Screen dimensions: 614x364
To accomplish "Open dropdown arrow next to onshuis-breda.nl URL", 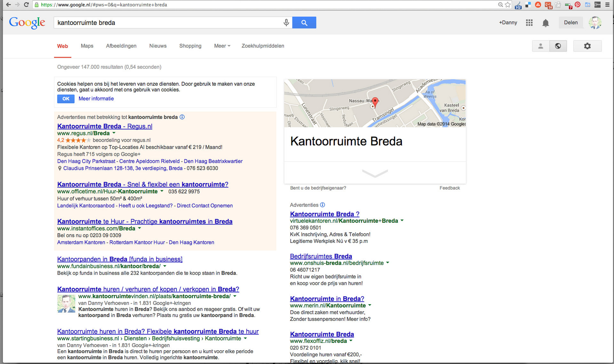I will pos(388,263).
